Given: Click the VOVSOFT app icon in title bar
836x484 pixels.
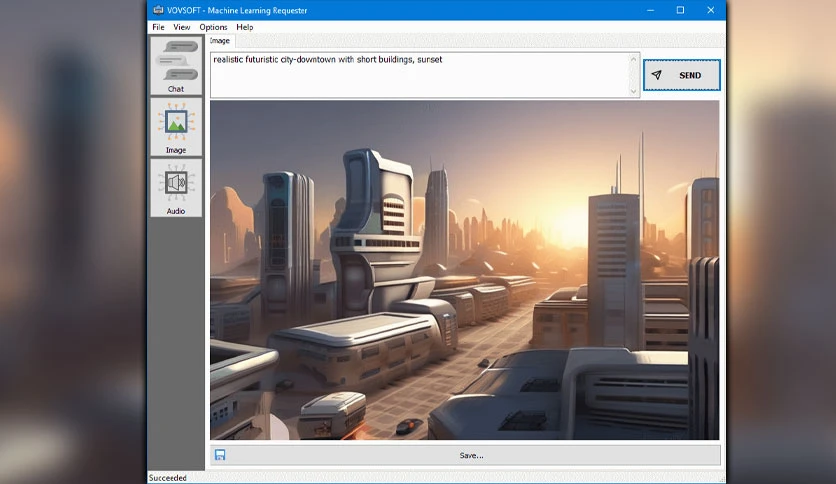Looking at the screenshot, I should click(158, 10).
